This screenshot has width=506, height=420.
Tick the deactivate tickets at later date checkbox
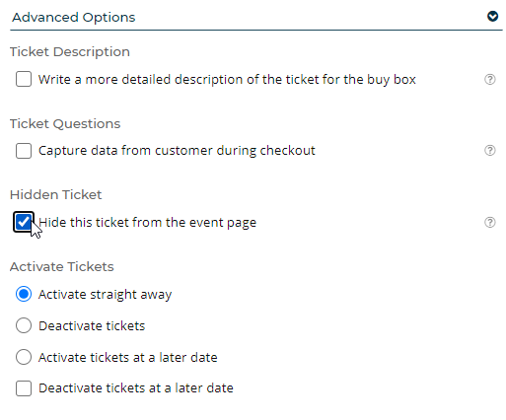point(24,388)
